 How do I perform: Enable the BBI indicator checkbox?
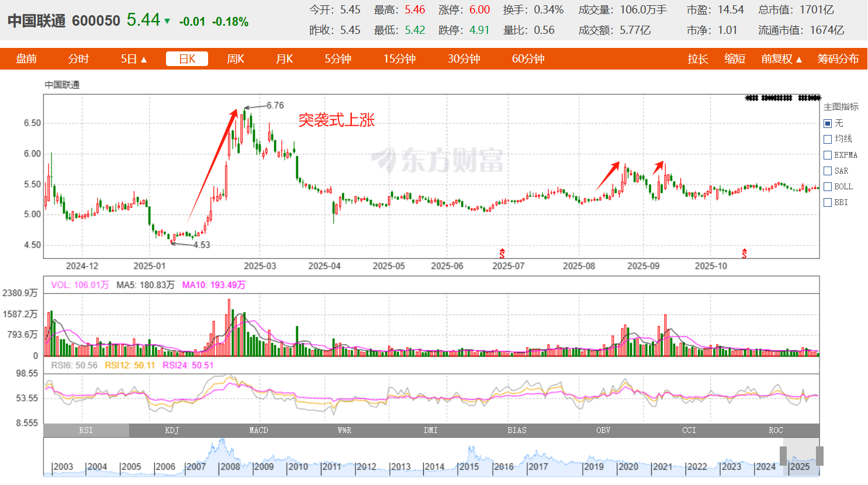coord(828,202)
